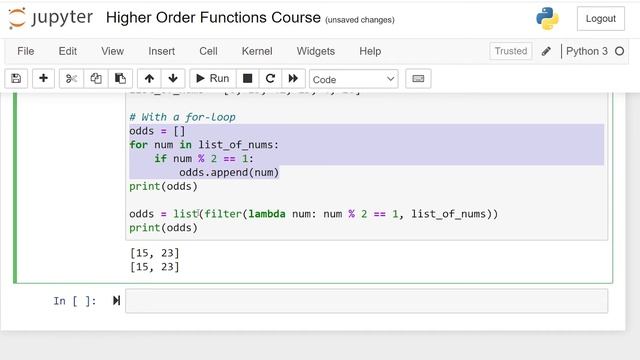Rename notebook via Higher Order Functions Course title

click(x=213, y=18)
